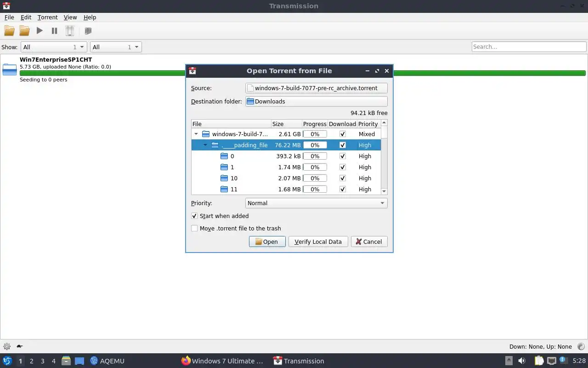Open torrent properties toolbar icon
This screenshot has height=368, width=588.
pyautogui.click(x=88, y=31)
